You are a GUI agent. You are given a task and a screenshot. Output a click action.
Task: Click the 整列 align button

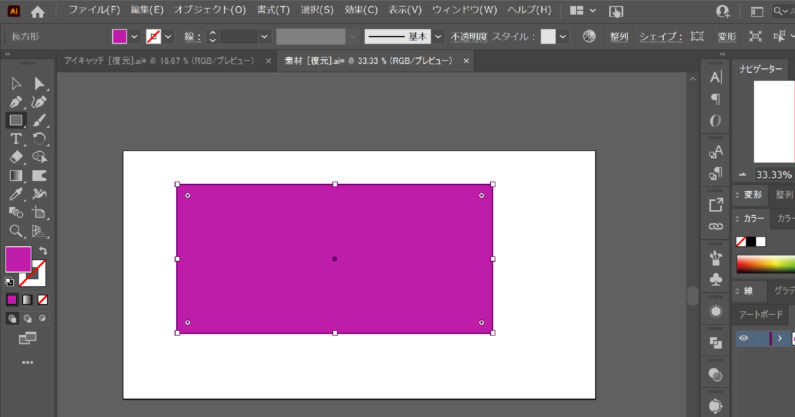click(x=619, y=36)
